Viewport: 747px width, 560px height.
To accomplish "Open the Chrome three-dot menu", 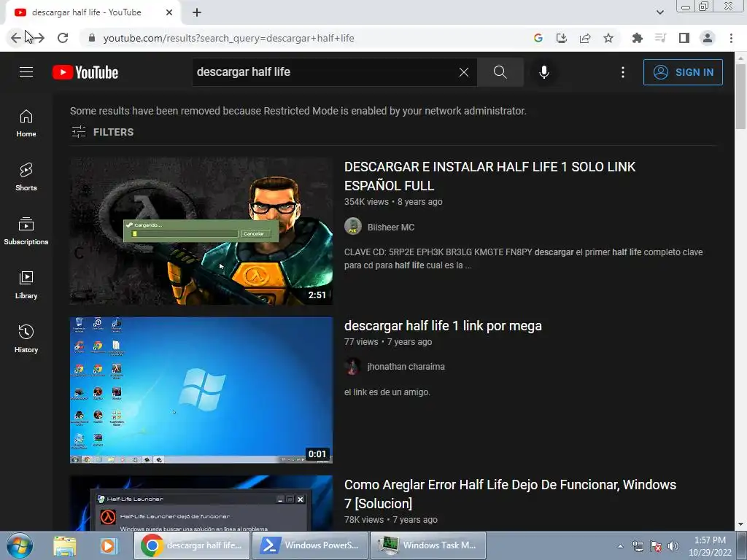I will coord(731,38).
